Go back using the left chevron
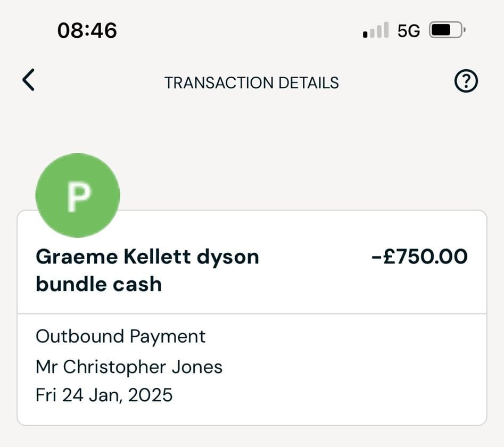The image size is (504, 447). [29, 80]
